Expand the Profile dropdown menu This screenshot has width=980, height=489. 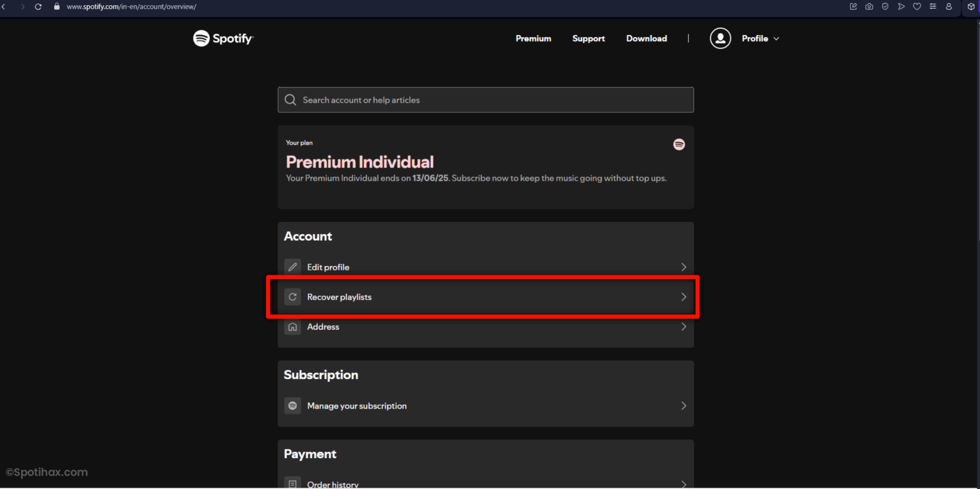760,38
